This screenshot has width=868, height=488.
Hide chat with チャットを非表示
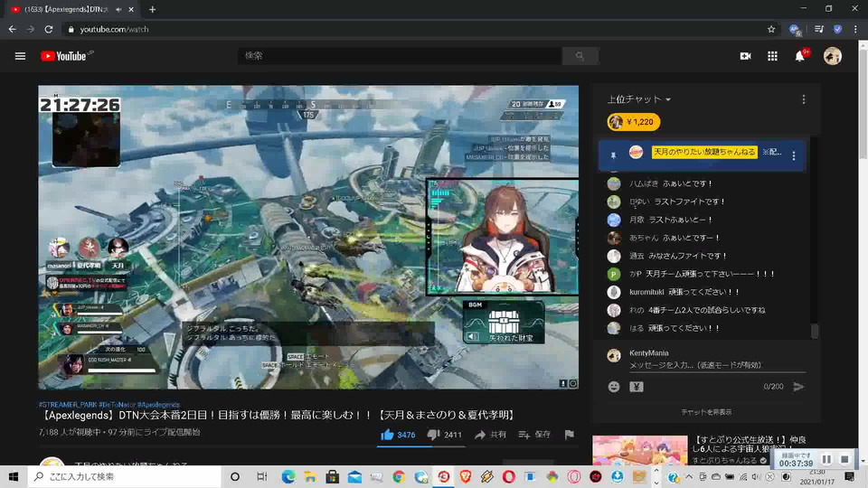pos(706,412)
